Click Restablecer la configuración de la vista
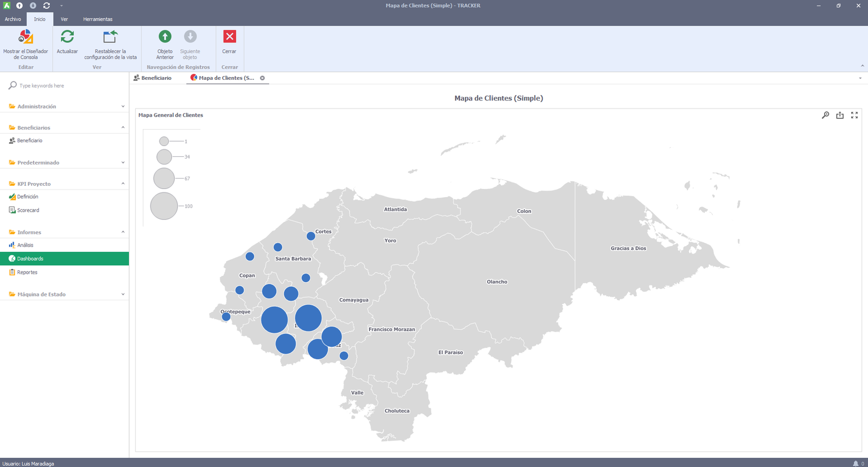 pos(110,43)
